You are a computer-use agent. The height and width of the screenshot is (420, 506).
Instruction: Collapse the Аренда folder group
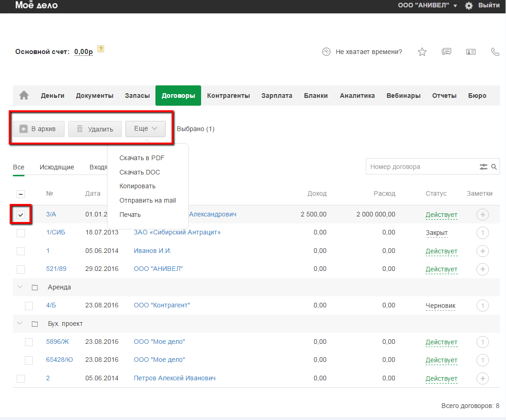point(20,287)
